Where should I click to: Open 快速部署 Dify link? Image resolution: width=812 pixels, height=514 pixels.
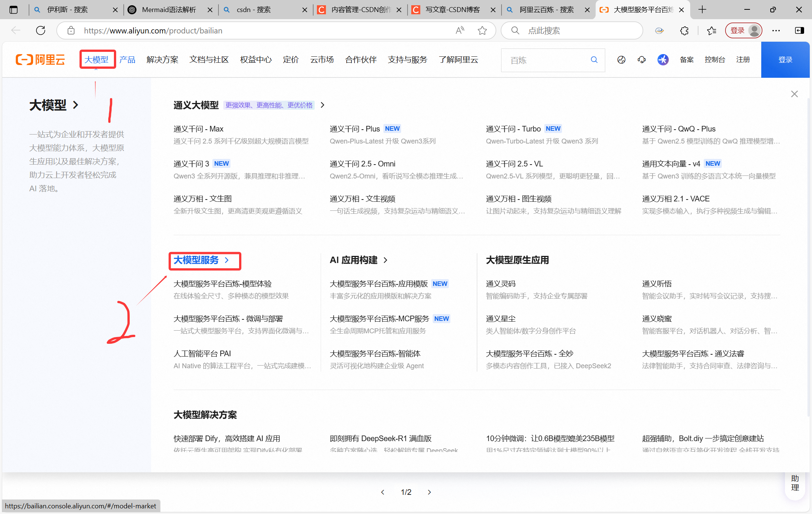tap(227, 438)
